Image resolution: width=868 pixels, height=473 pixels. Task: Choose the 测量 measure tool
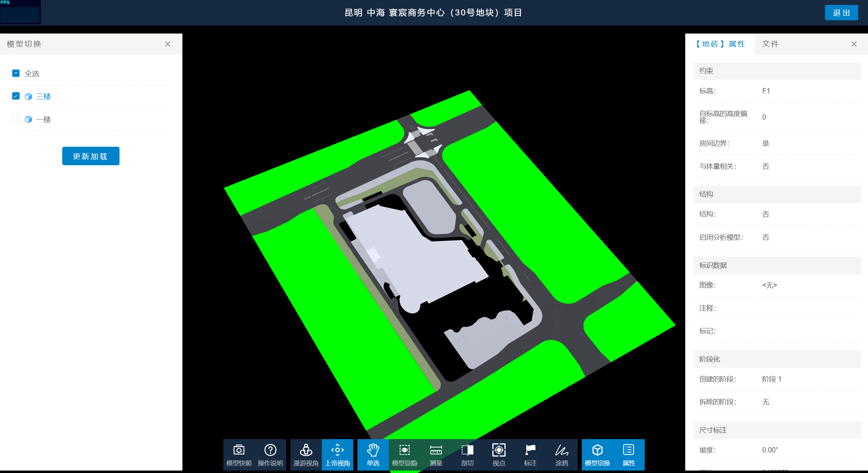pos(436,455)
